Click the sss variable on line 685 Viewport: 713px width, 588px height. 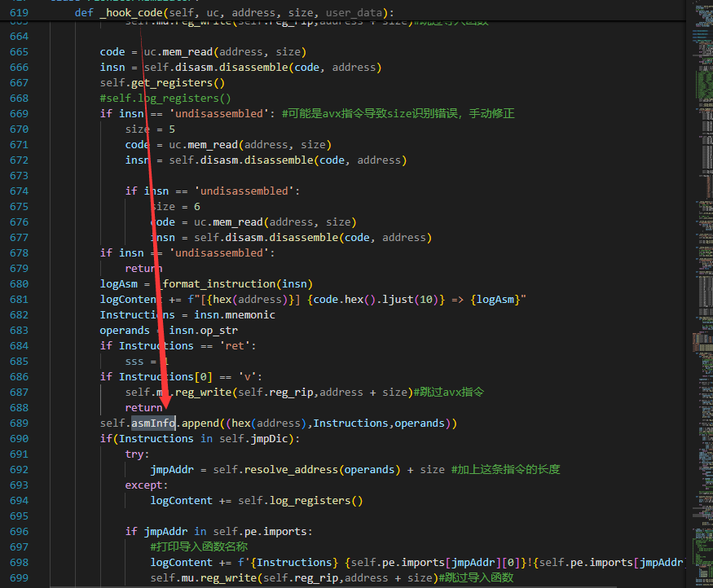click(x=134, y=362)
